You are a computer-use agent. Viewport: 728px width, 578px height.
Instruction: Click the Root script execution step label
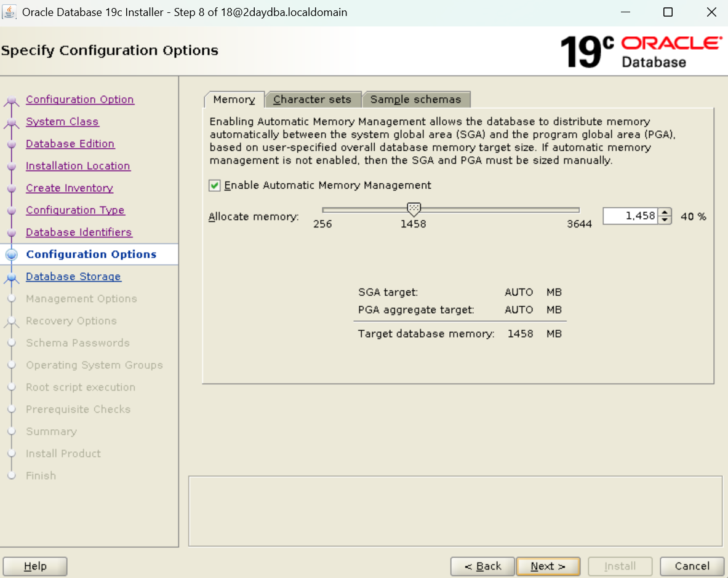[x=81, y=387]
